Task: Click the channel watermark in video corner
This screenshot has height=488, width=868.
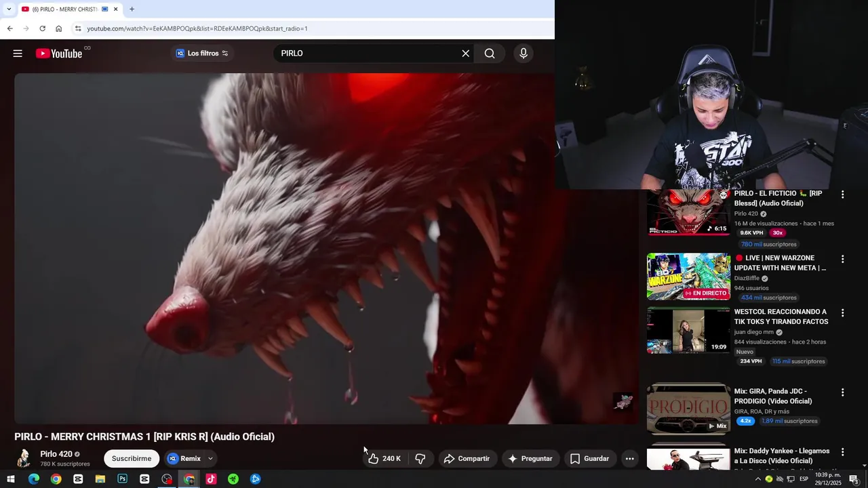Action: tap(623, 401)
